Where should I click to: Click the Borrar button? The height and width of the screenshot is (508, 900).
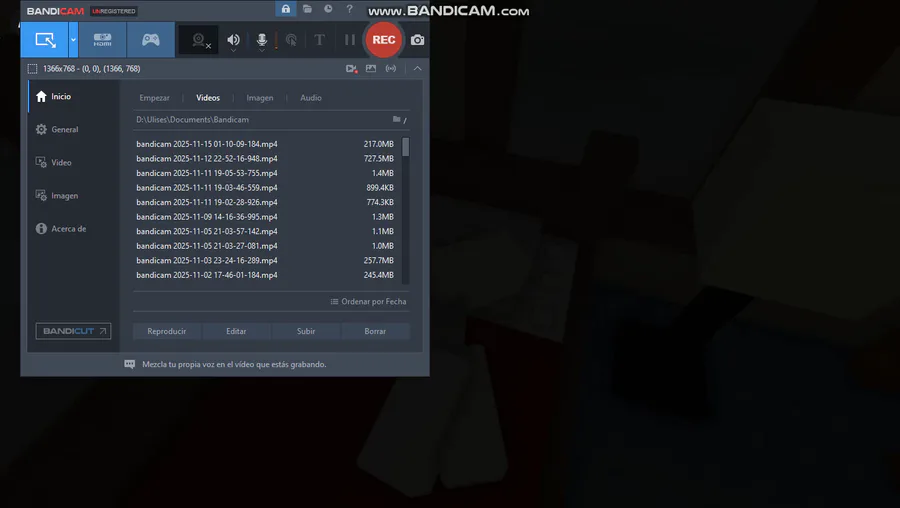click(375, 331)
